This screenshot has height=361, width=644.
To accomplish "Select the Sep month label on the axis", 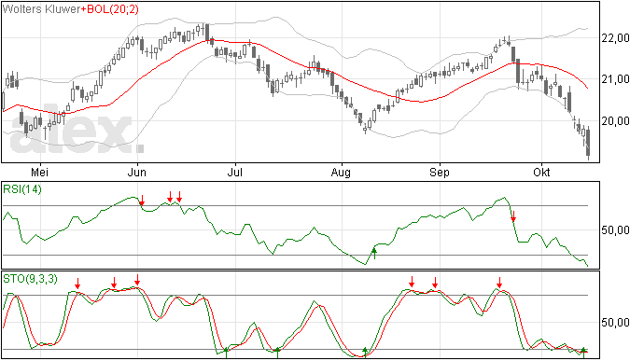I will click(x=439, y=173).
